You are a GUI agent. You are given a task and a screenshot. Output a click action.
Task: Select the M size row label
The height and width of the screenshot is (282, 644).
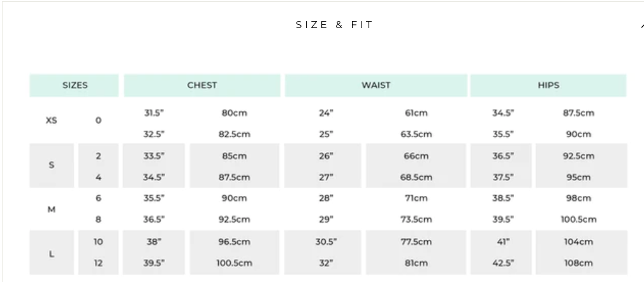tap(52, 209)
